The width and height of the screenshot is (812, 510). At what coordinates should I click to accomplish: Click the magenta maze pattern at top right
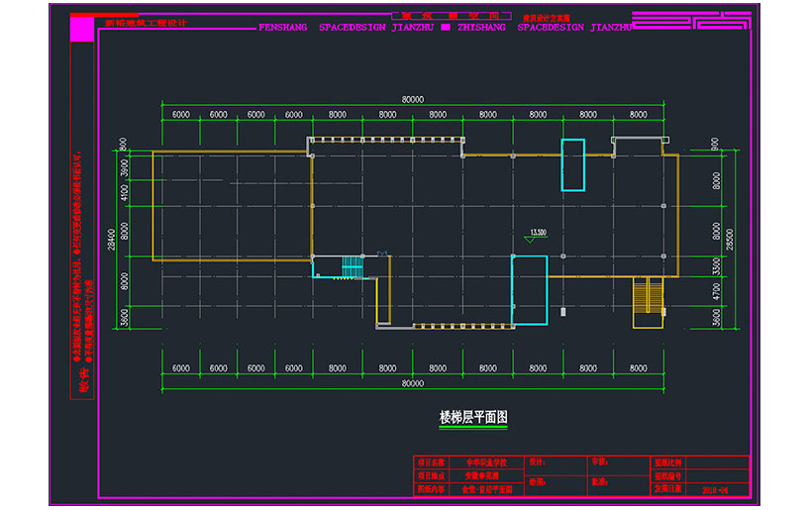(691, 22)
